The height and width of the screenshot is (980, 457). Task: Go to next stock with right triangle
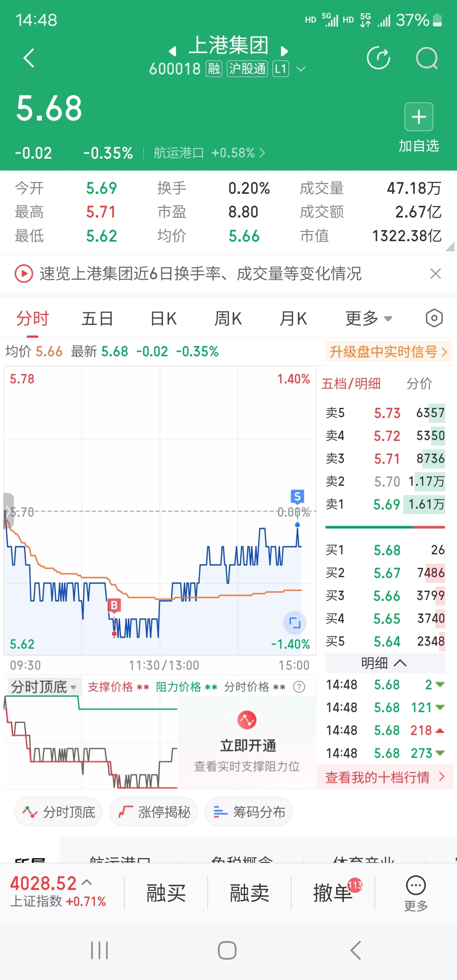click(x=284, y=51)
